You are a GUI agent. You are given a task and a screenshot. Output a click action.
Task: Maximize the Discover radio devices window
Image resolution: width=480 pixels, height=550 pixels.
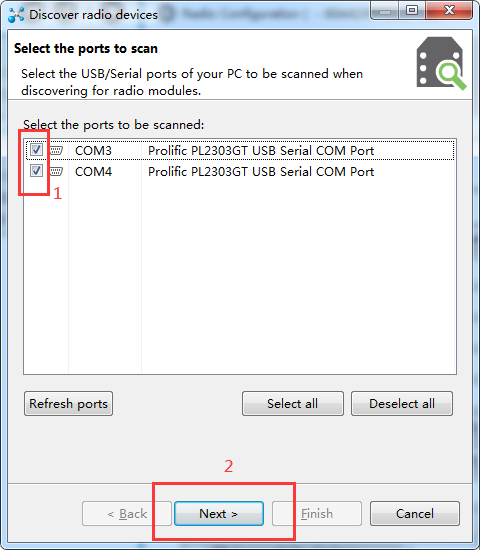coord(412,11)
